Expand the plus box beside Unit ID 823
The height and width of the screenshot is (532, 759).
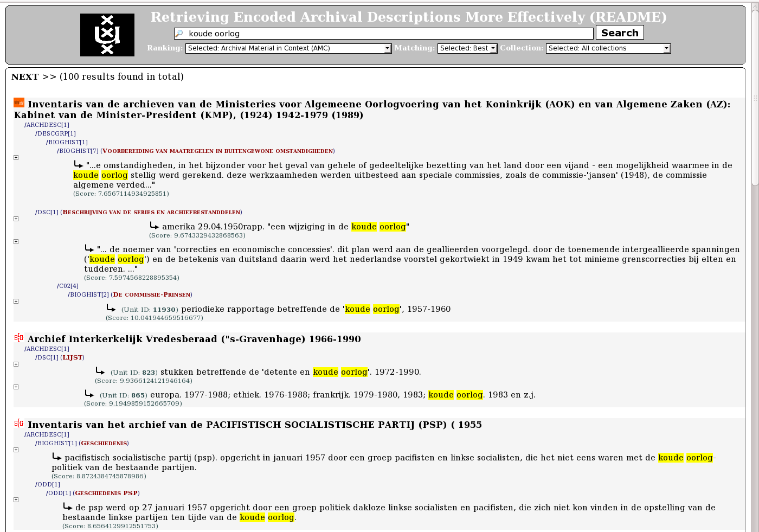coord(16,364)
